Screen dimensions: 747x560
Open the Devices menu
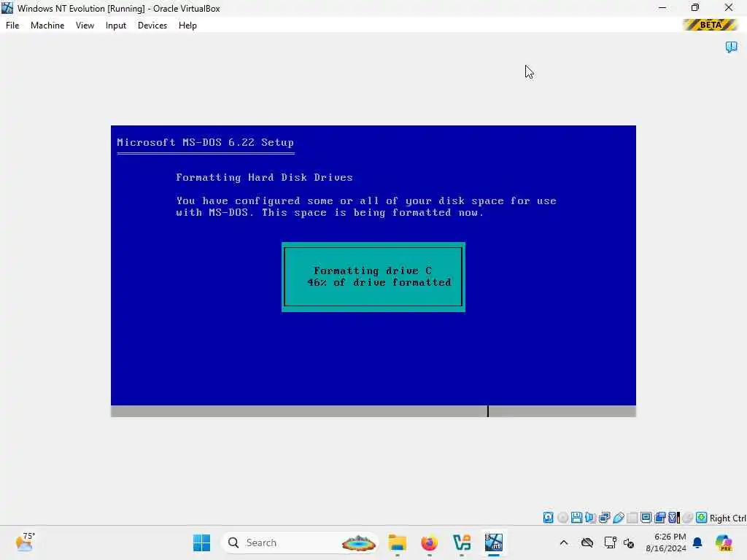click(152, 26)
